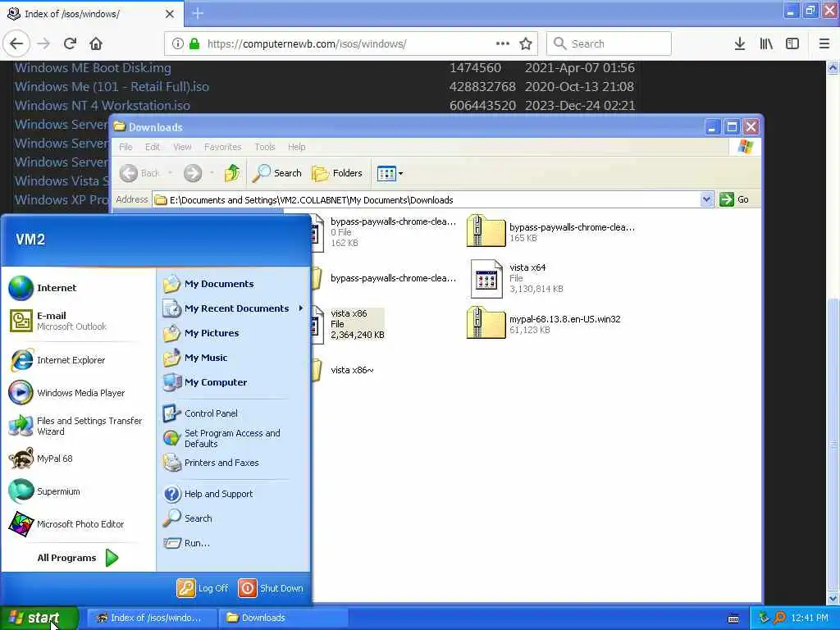The height and width of the screenshot is (630, 840).
Task: Click the Shut Down button
Action: pos(271,588)
